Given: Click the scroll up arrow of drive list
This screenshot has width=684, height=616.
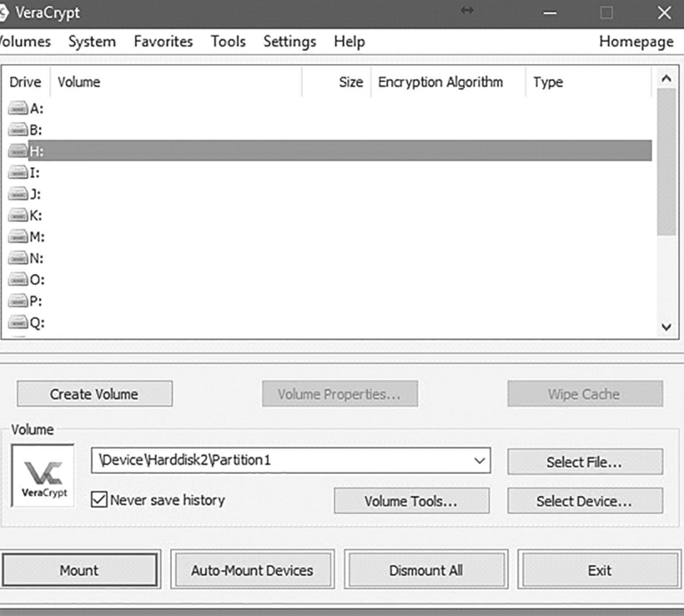Looking at the screenshot, I should [x=666, y=78].
